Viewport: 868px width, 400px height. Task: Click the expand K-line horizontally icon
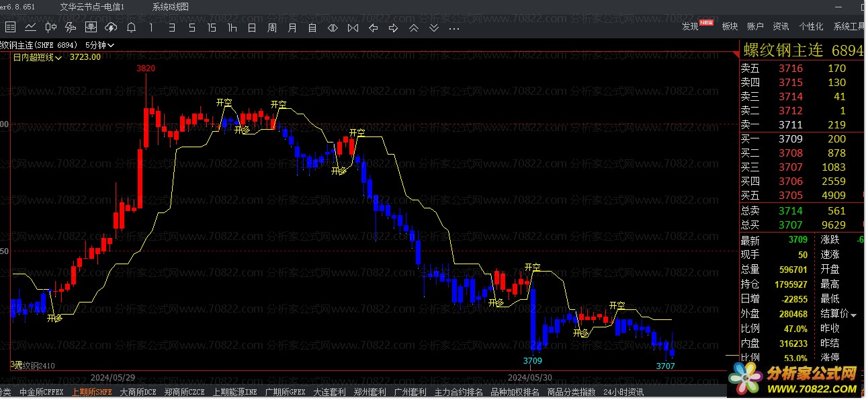coord(333,28)
